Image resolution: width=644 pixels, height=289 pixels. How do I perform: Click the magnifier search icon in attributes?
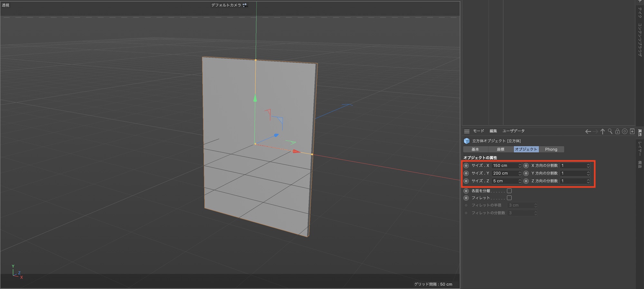tap(610, 131)
